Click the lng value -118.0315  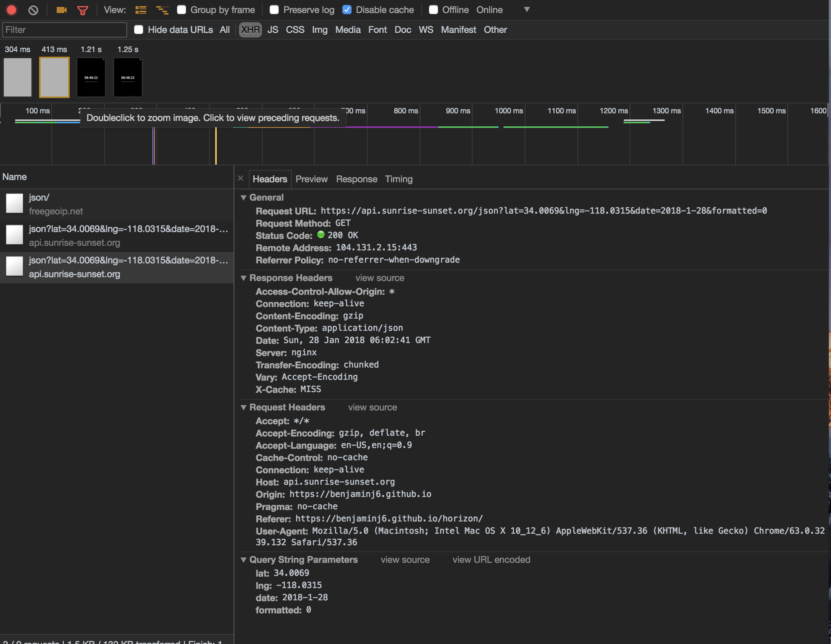click(x=299, y=585)
